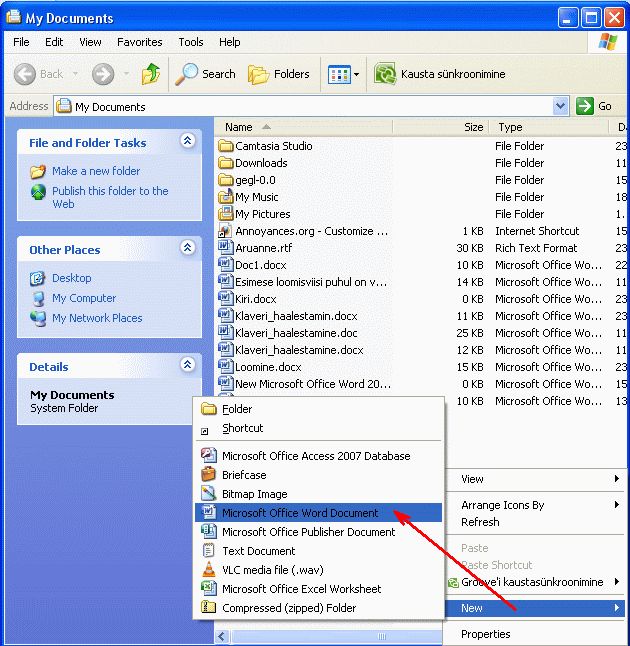The width and height of the screenshot is (630, 646).
Task: Click the Back navigation arrow icon
Action: pyautogui.click(x=25, y=74)
